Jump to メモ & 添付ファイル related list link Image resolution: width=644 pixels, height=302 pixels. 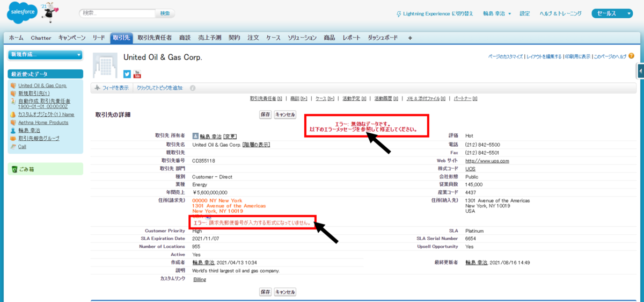coord(426,99)
